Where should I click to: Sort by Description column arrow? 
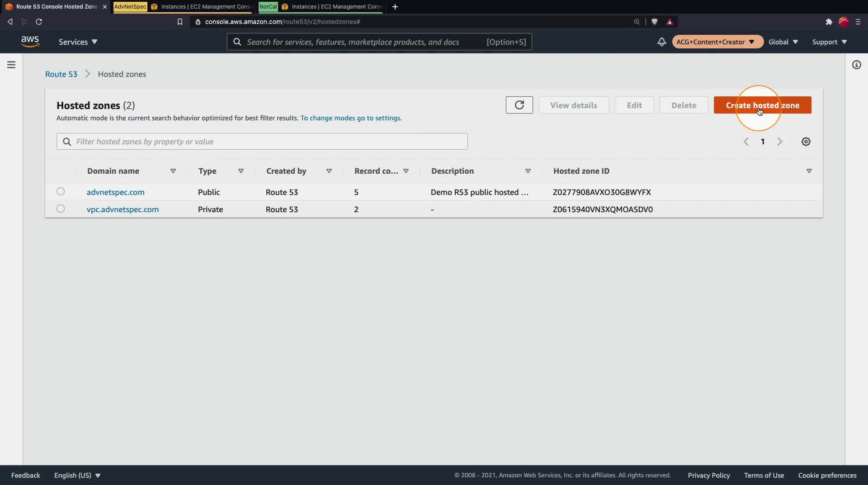click(x=528, y=171)
